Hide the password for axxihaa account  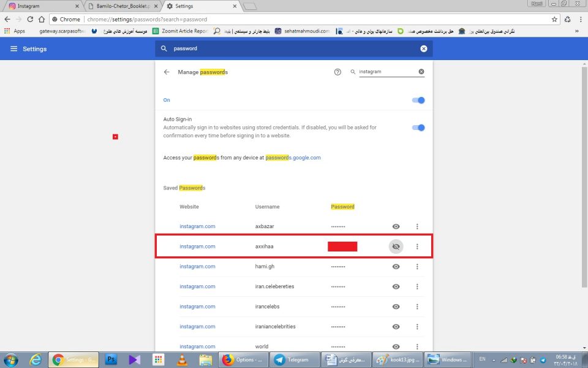coord(396,247)
